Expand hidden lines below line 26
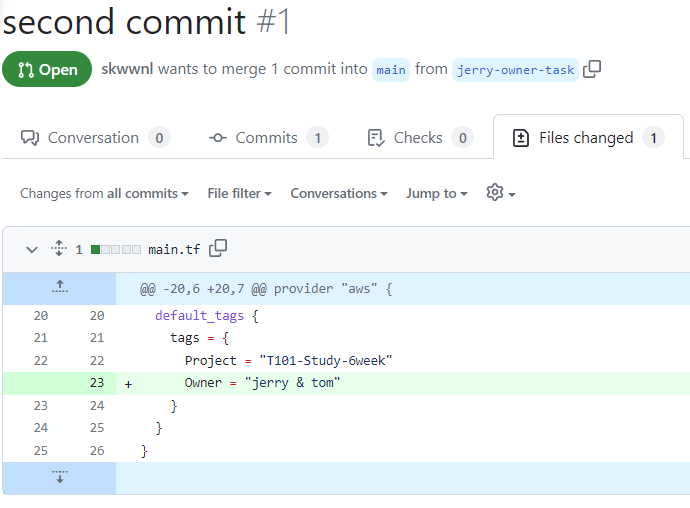The height and width of the screenshot is (508, 690). (x=59, y=478)
